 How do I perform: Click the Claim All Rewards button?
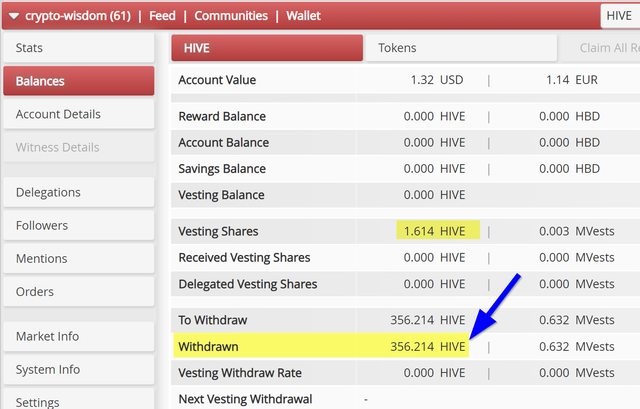coord(600,48)
